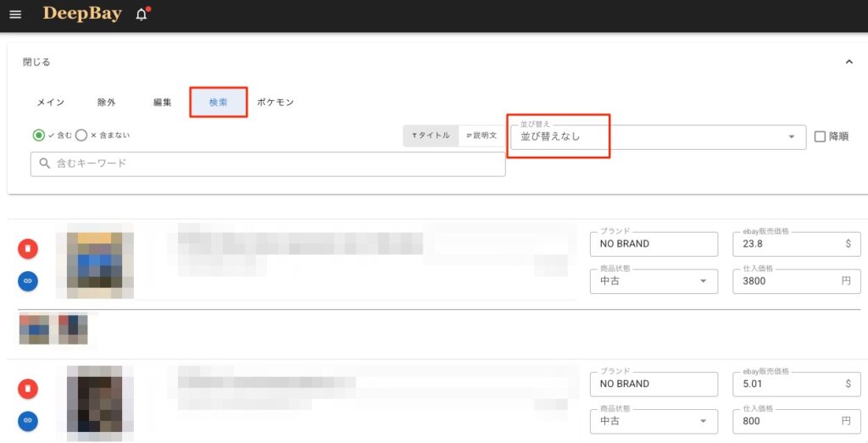Select the 含まない radio button

point(81,135)
